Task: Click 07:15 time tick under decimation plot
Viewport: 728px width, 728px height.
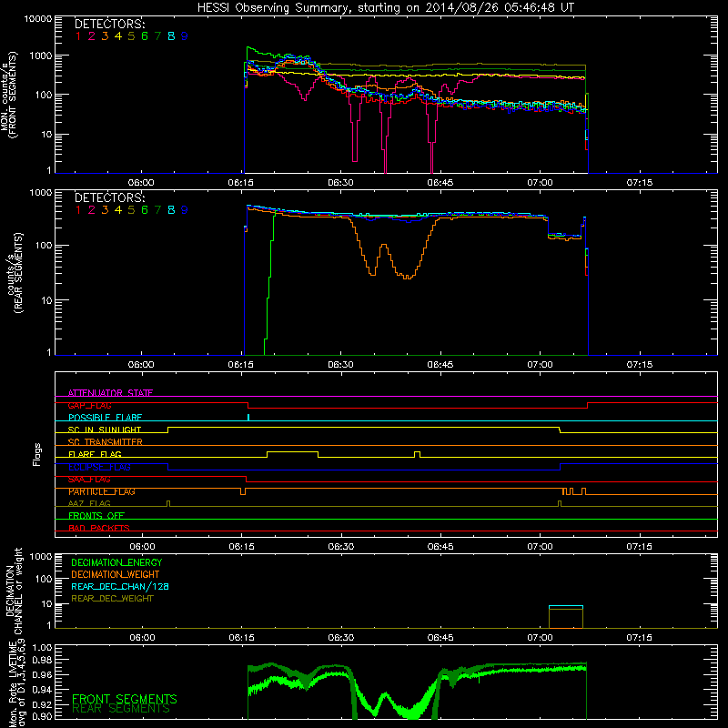Action: 640,638
